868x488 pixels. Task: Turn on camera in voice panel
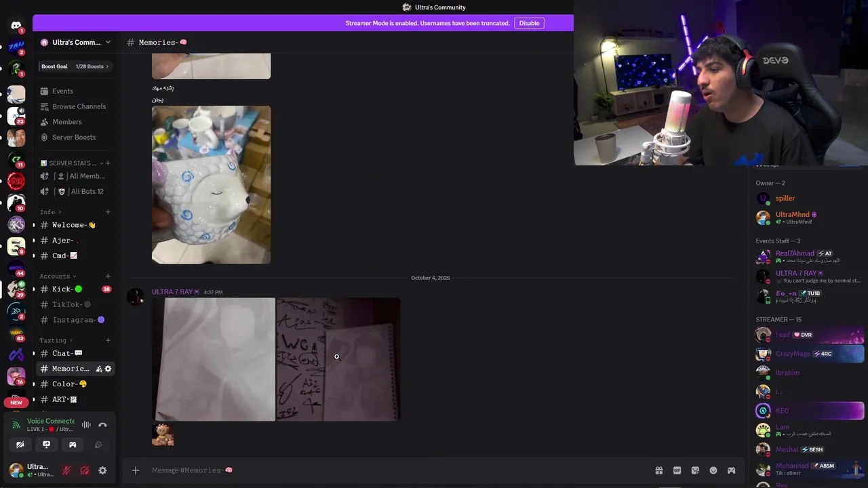[20, 445]
